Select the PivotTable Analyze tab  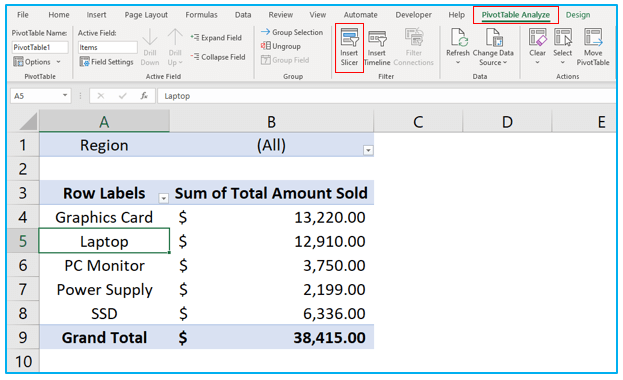click(x=516, y=15)
